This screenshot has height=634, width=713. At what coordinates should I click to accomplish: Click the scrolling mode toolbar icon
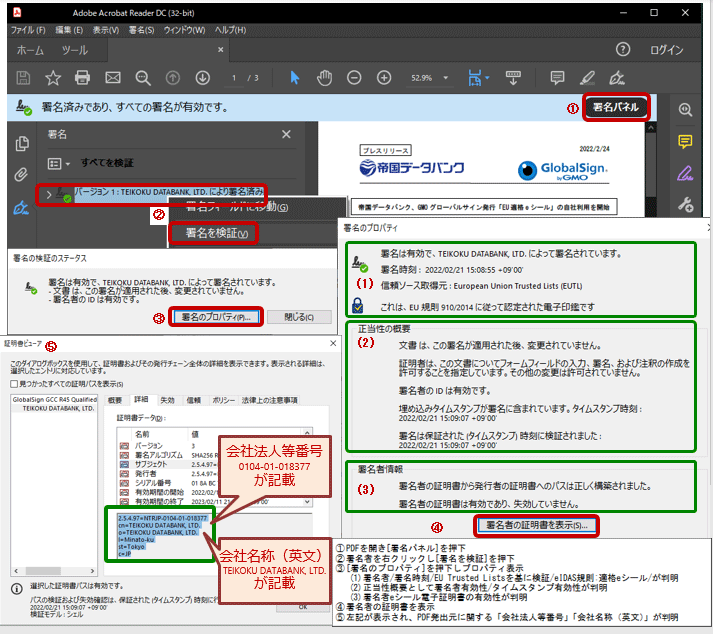(x=513, y=78)
